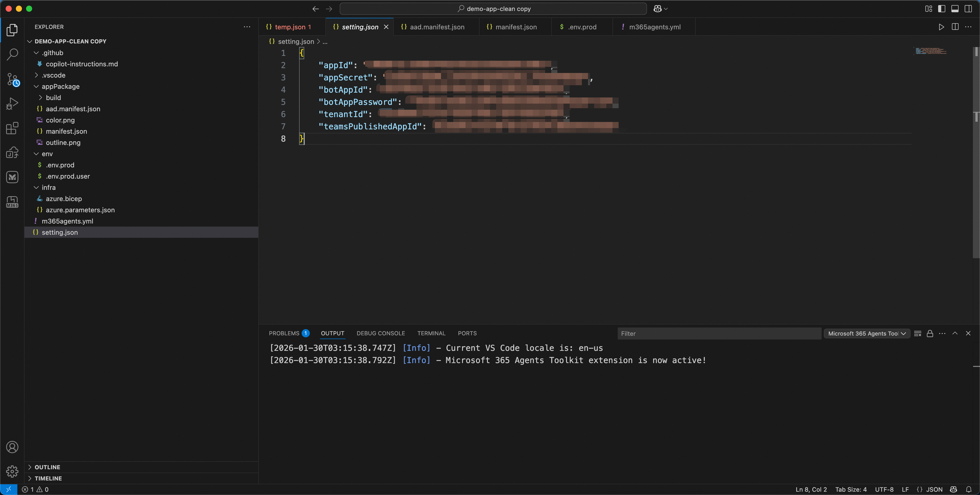The image size is (980, 495).
Task: Click Split Editor Right icon
Action: [955, 27]
